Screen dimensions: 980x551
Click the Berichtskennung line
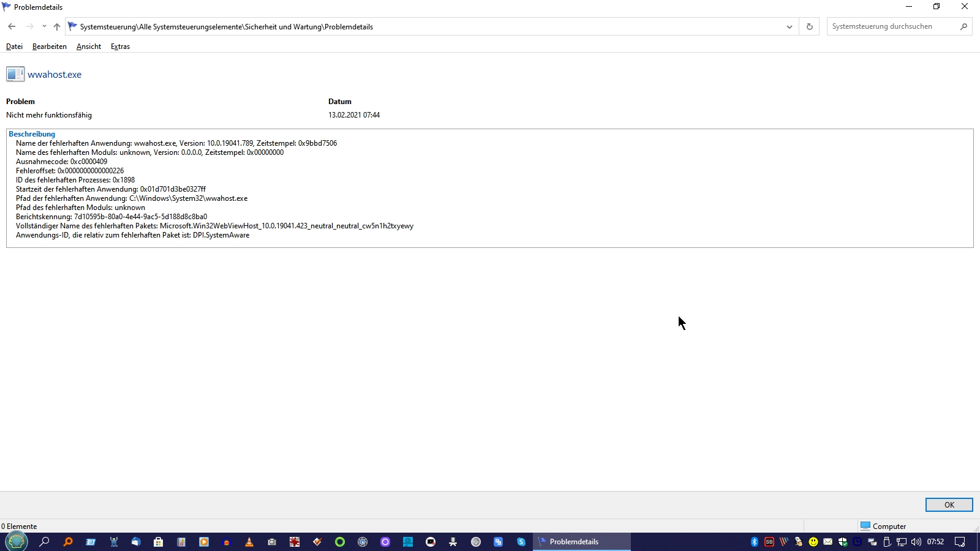tap(111, 217)
